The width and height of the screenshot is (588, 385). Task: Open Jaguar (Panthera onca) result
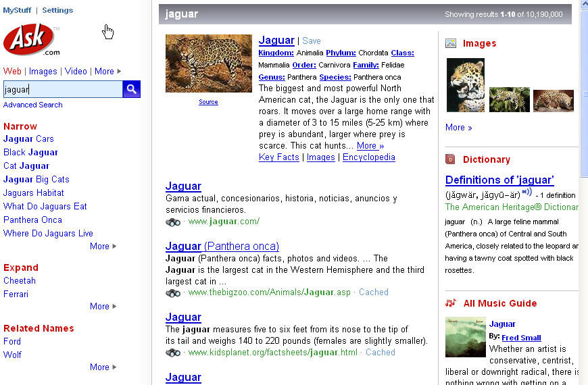pyautogui.click(x=222, y=247)
